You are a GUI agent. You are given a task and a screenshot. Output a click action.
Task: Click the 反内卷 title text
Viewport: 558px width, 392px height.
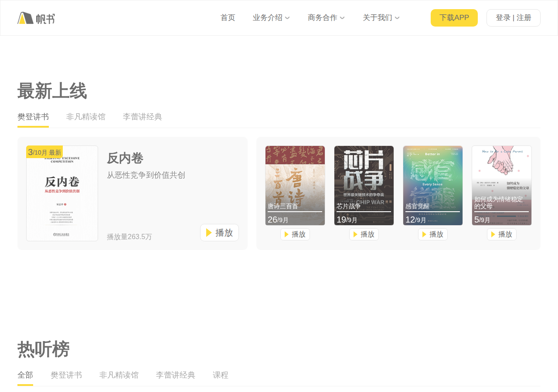(125, 158)
